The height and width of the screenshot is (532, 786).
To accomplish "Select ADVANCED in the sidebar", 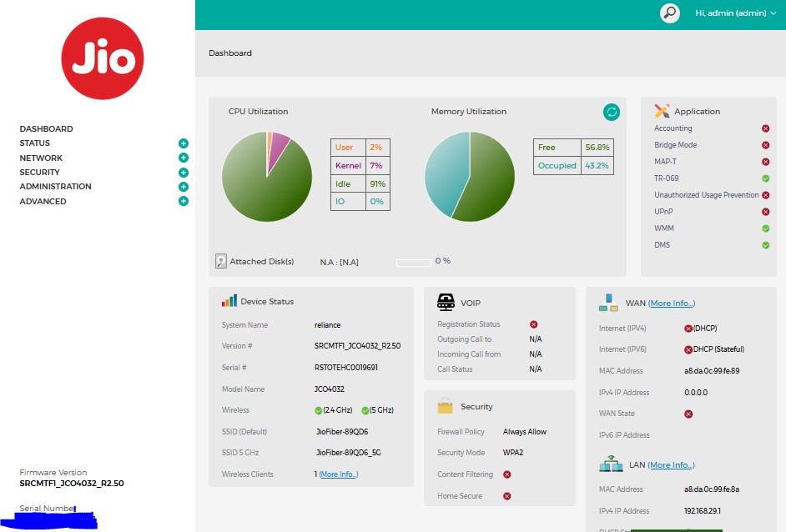I will pyautogui.click(x=43, y=202).
